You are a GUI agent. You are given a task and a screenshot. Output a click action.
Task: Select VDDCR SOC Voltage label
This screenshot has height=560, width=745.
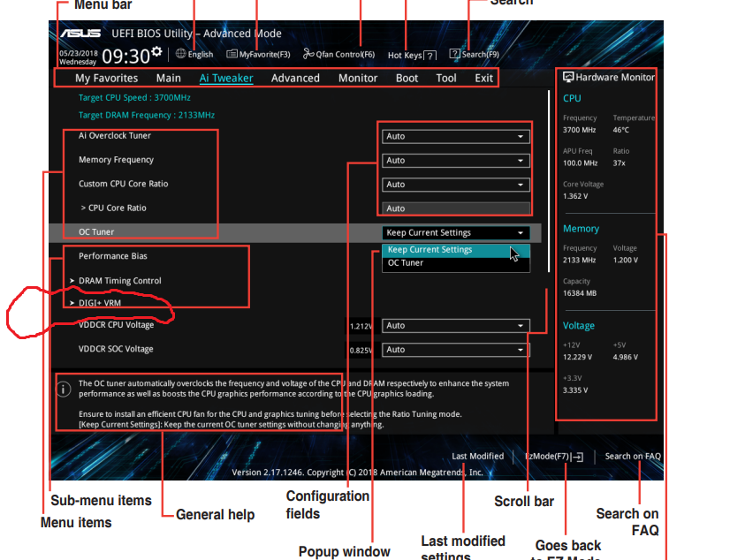coord(116,349)
